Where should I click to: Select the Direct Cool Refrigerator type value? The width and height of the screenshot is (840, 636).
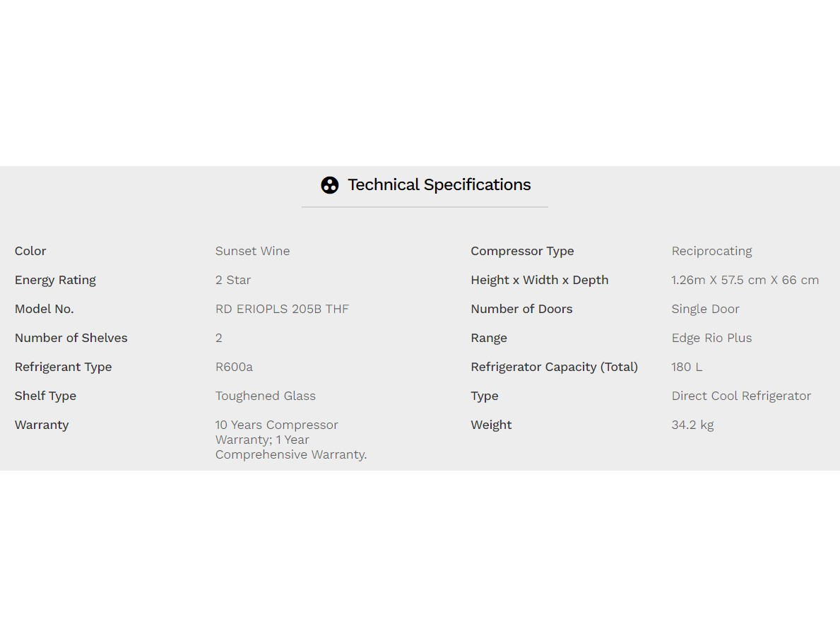coord(741,396)
